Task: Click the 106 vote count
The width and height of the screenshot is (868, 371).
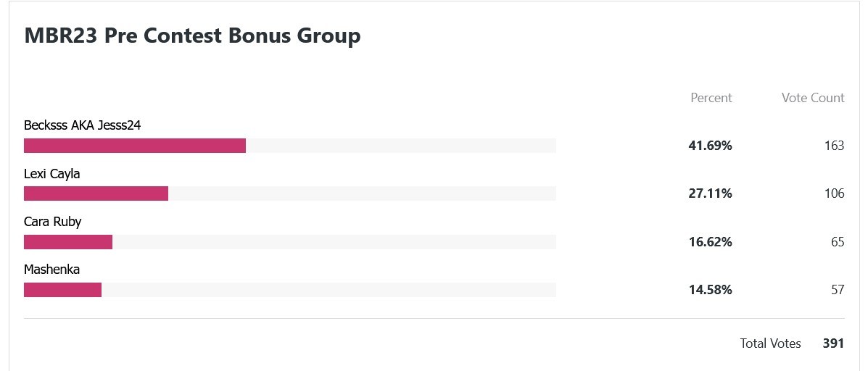Action: [834, 193]
